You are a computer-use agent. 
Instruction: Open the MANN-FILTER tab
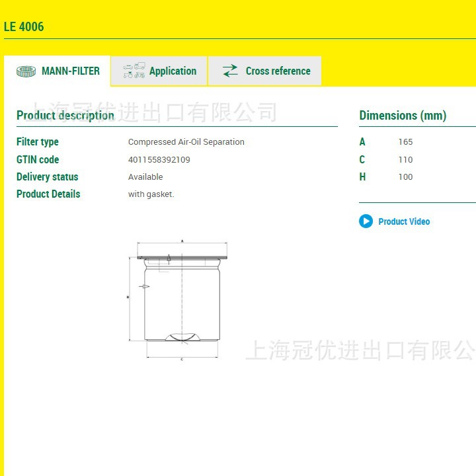coord(57,71)
